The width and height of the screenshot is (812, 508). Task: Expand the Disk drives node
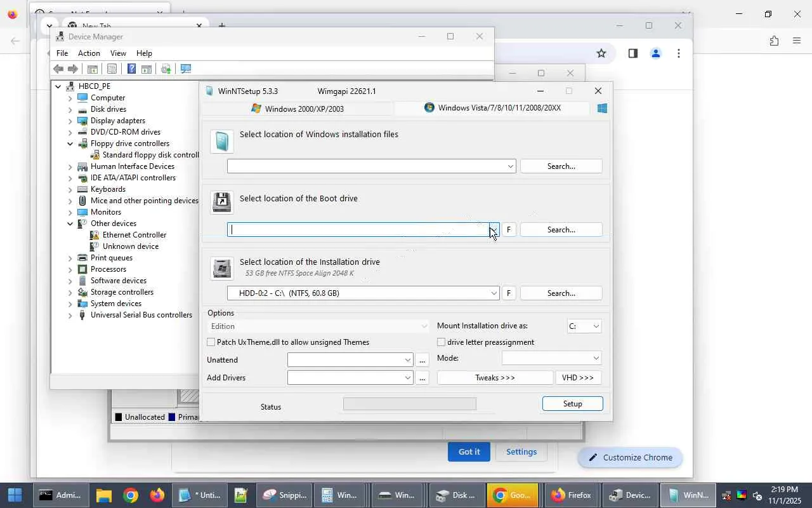[70, 109]
